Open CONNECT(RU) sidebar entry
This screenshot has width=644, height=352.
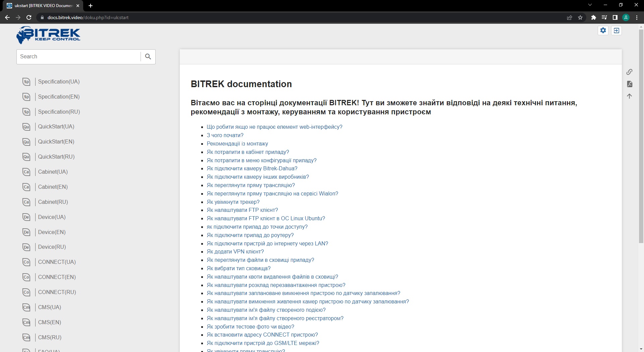57,292
